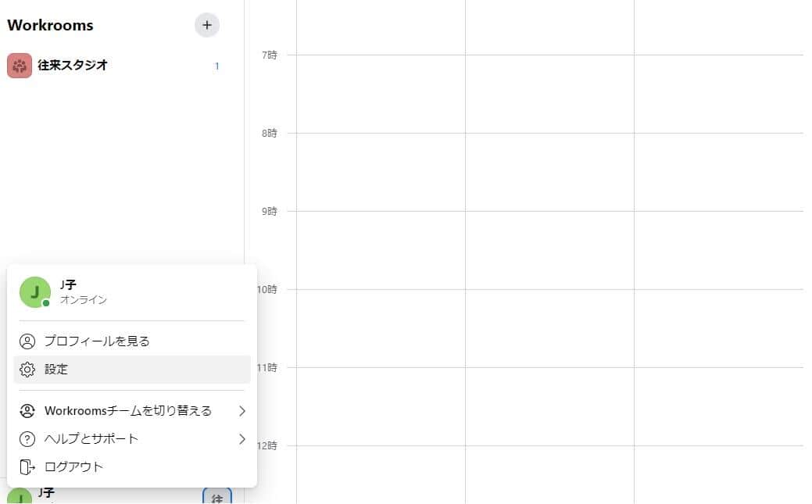This screenshot has width=812, height=504.
Task: Click the 往 team badge at sidebar bottom
Action: click(217, 496)
